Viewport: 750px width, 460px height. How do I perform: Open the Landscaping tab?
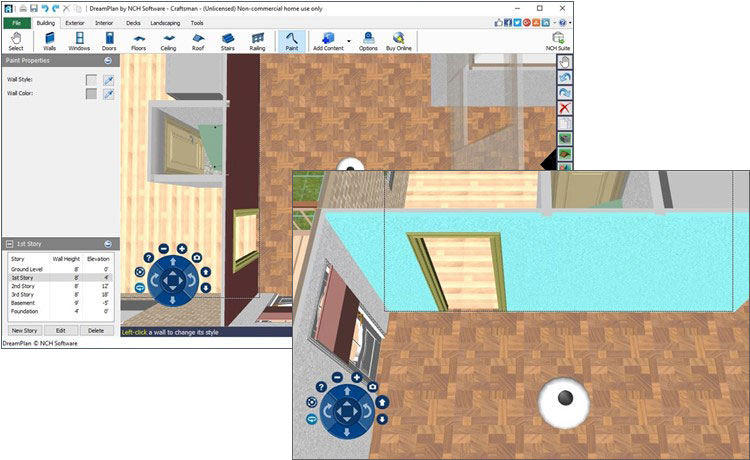tap(165, 21)
